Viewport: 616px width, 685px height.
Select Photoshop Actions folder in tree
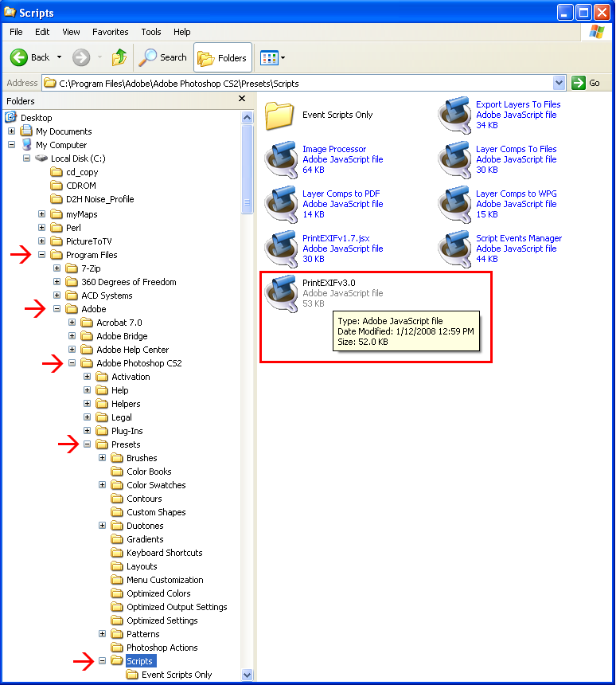click(x=162, y=648)
